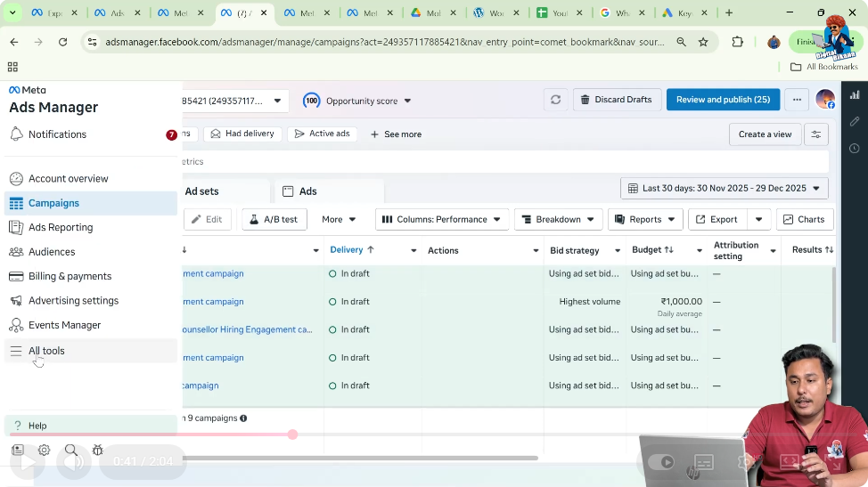Expand the Breakdown dropdown
This screenshot has width=868, height=487.
click(x=558, y=219)
